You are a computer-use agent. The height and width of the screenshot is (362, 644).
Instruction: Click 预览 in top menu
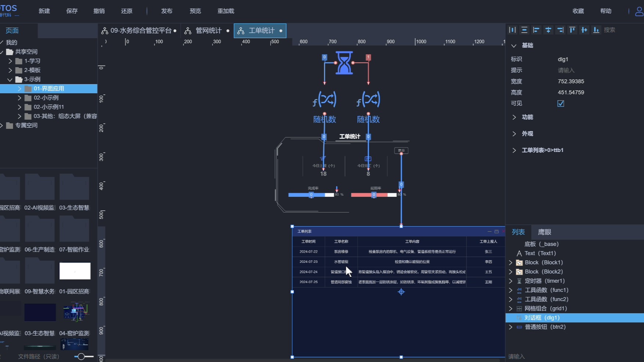point(195,11)
